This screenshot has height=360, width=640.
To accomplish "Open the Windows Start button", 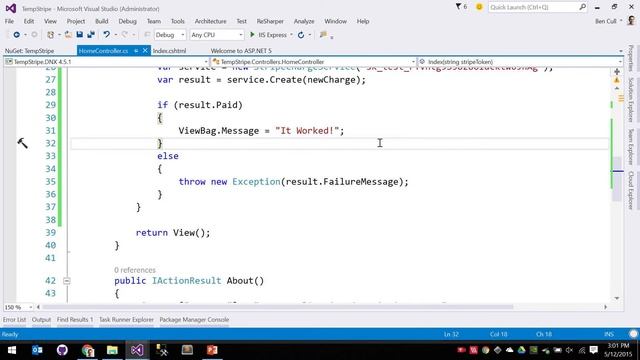I will 12,350.
